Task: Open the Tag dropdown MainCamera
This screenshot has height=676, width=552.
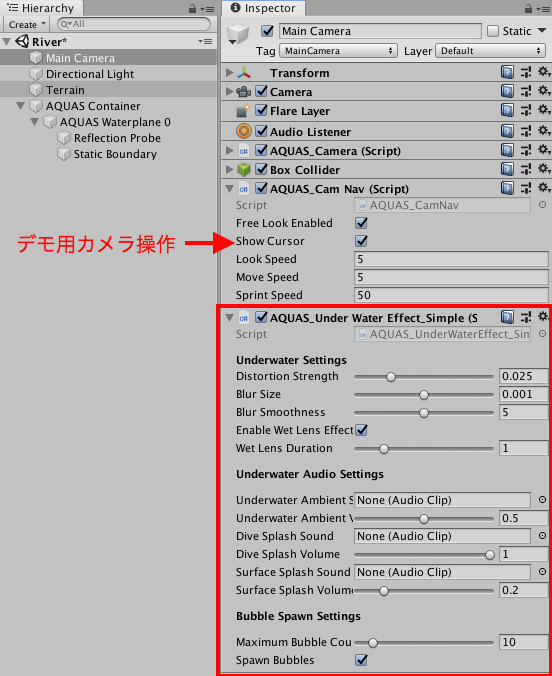Action: pyautogui.click(x=338, y=51)
